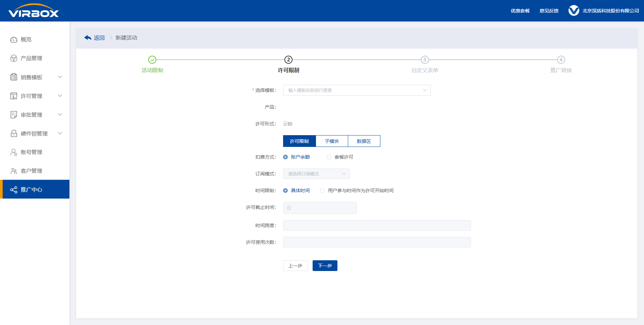This screenshot has width=644, height=325.
Task: Expand the 审批管理 menu chevron
Action: click(x=60, y=115)
